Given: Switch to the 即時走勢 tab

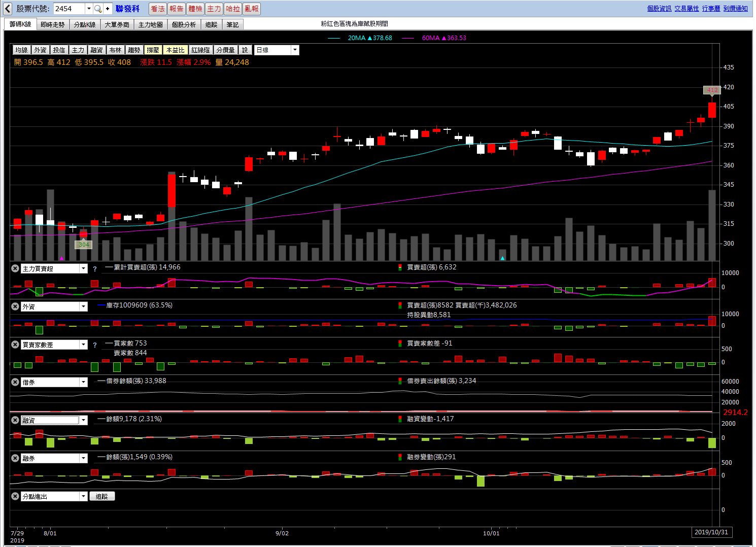Looking at the screenshot, I should coord(53,24).
